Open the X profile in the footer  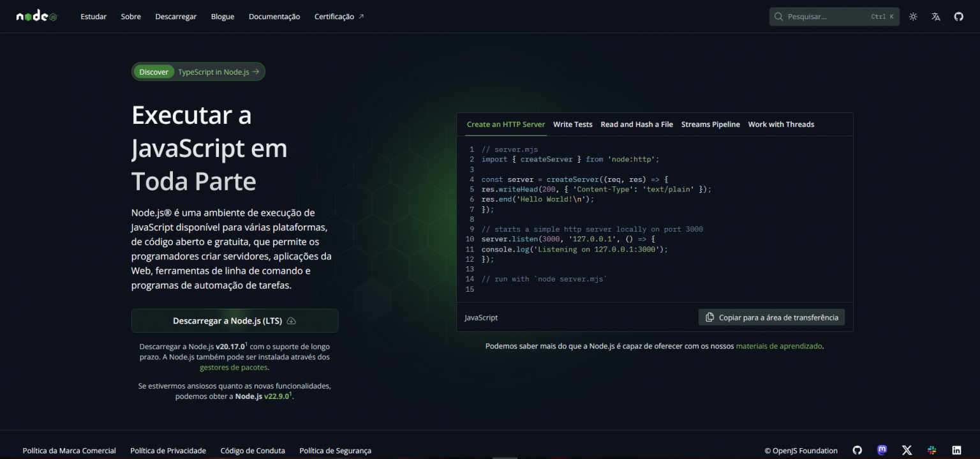[x=907, y=450]
